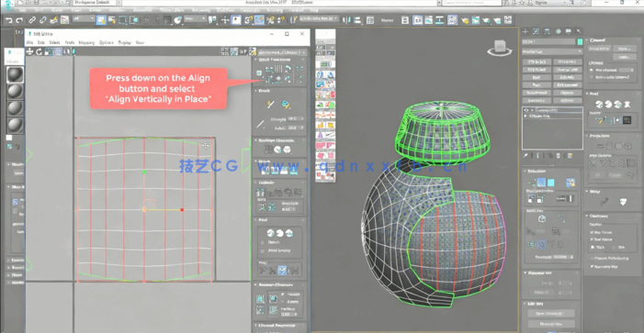Screen dimensions: 644x333
Task: Select the Unlink Selection tool
Action: tap(43, 19)
